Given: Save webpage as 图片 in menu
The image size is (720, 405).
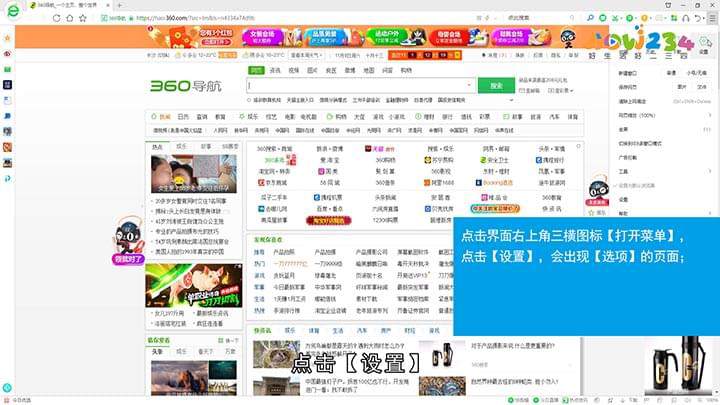Looking at the screenshot, I should pyautogui.click(x=681, y=87).
